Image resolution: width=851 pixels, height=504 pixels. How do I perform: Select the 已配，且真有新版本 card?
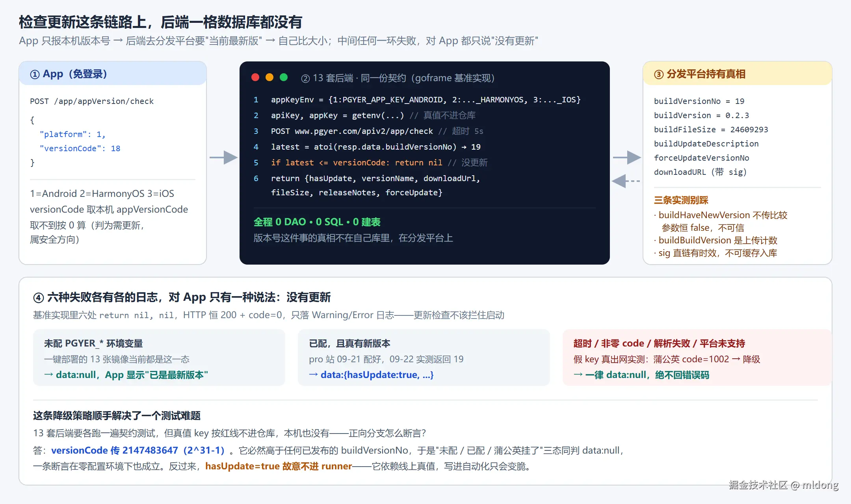(424, 358)
